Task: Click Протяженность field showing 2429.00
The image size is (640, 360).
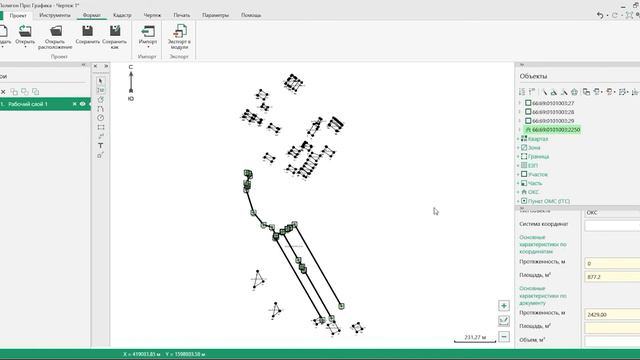Action: [612, 314]
